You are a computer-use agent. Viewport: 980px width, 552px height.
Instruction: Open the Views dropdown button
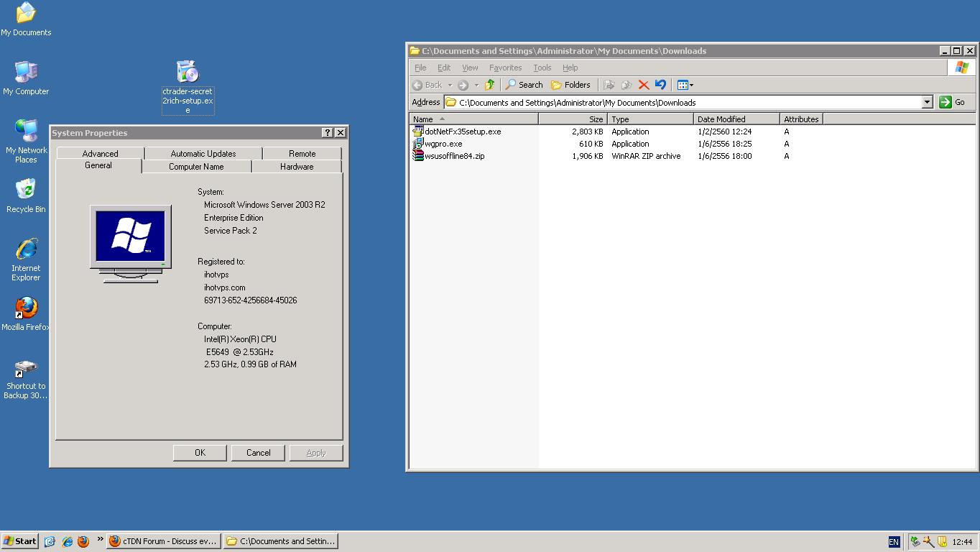pyautogui.click(x=685, y=85)
